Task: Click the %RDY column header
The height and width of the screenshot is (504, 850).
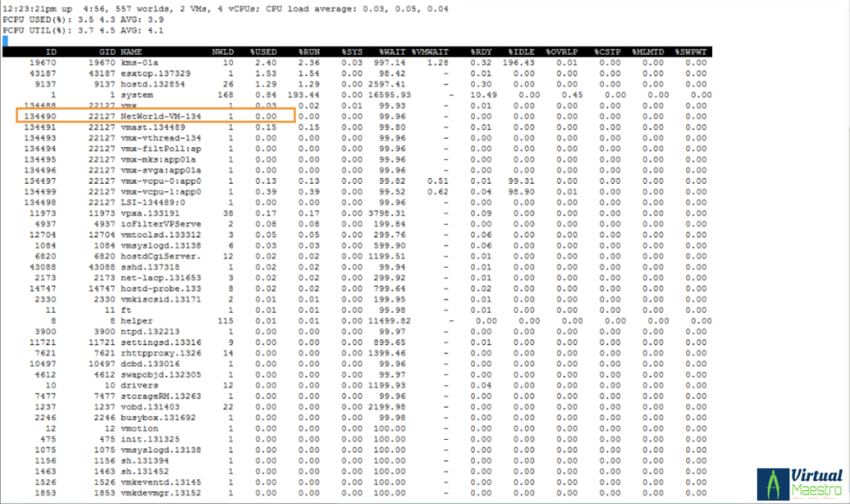Action: pyautogui.click(x=481, y=52)
